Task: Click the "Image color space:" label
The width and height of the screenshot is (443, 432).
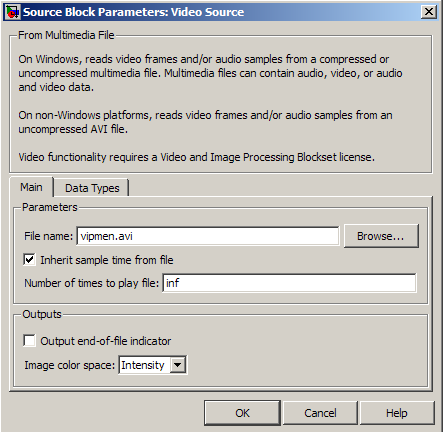Action: coord(69,365)
